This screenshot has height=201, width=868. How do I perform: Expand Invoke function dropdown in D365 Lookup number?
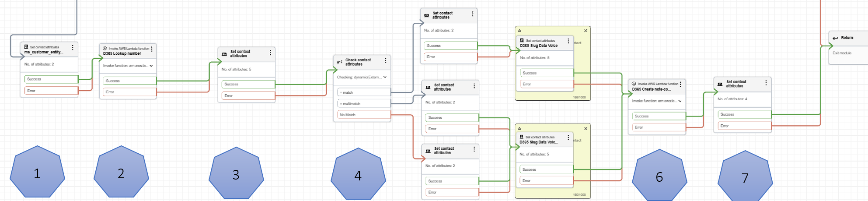(151, 66)
